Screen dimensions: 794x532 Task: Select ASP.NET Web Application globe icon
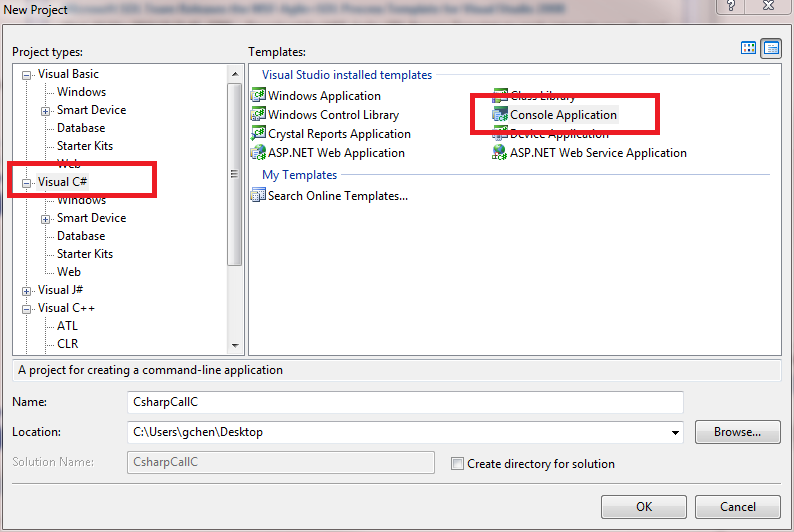258,152
